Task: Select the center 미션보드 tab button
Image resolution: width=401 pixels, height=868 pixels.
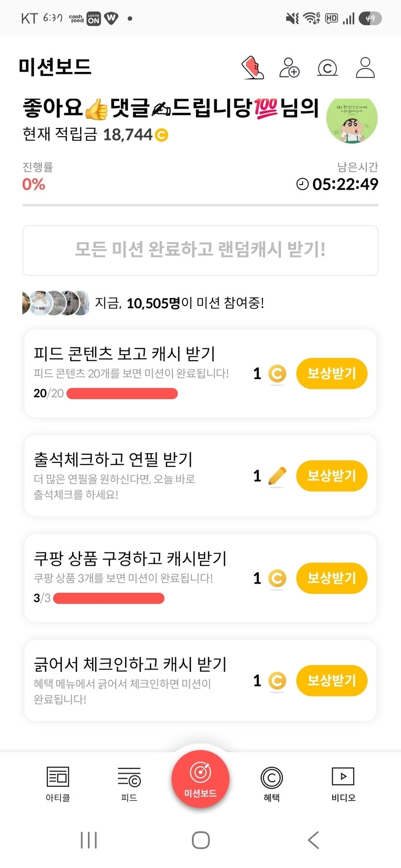Action: click(200, 778)
